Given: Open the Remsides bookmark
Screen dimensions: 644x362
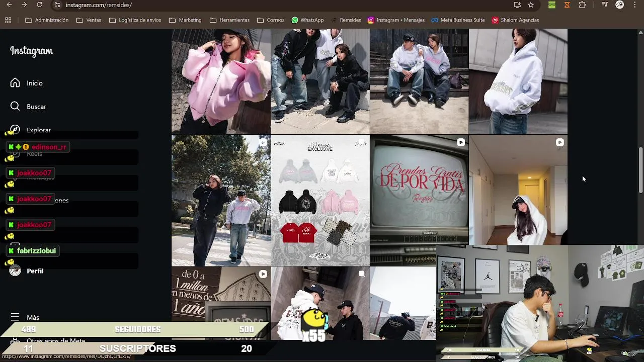Looking at the screenshot, I should 346,20.
